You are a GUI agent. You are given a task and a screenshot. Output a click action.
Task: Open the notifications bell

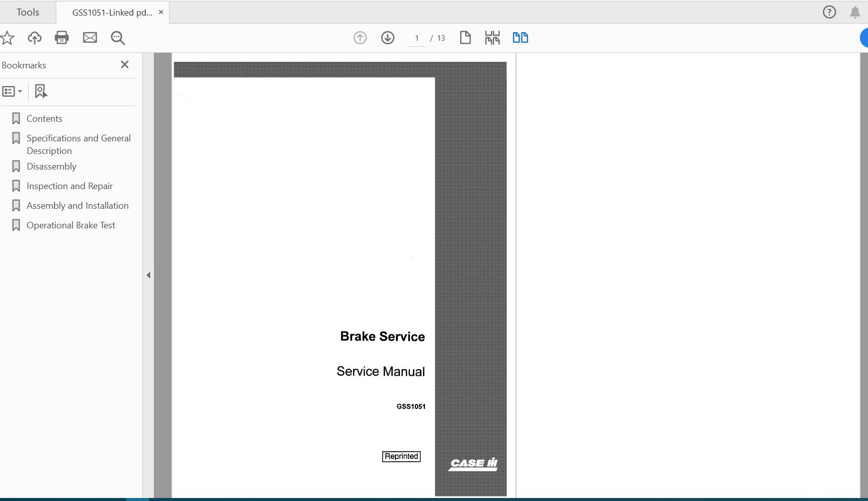point(855,12)
